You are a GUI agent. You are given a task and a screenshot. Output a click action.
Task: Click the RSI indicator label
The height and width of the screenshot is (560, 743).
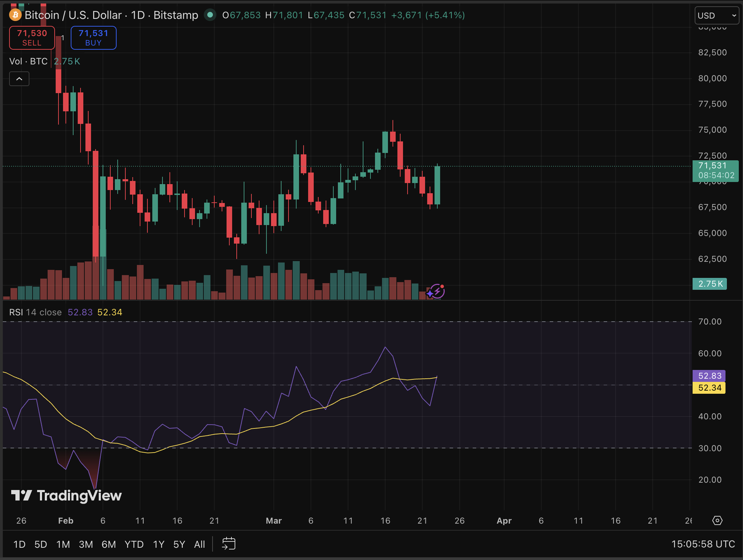16,312
